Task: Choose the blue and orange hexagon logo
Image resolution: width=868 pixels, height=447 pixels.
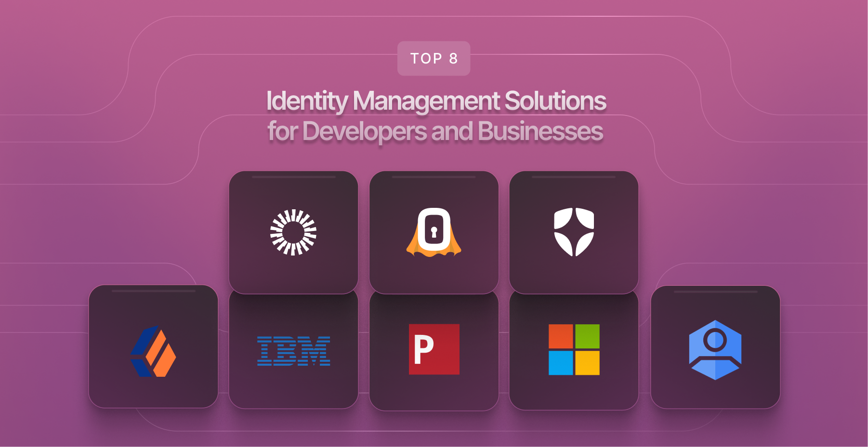Action: click(x=153, y=351)
